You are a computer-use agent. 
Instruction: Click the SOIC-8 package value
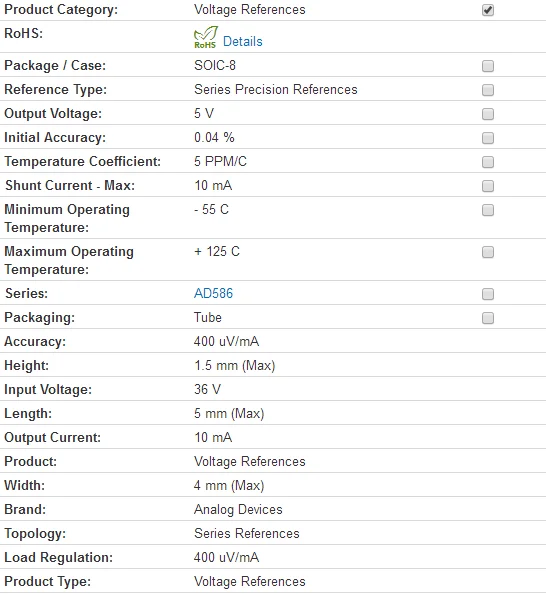pos(215,66)
